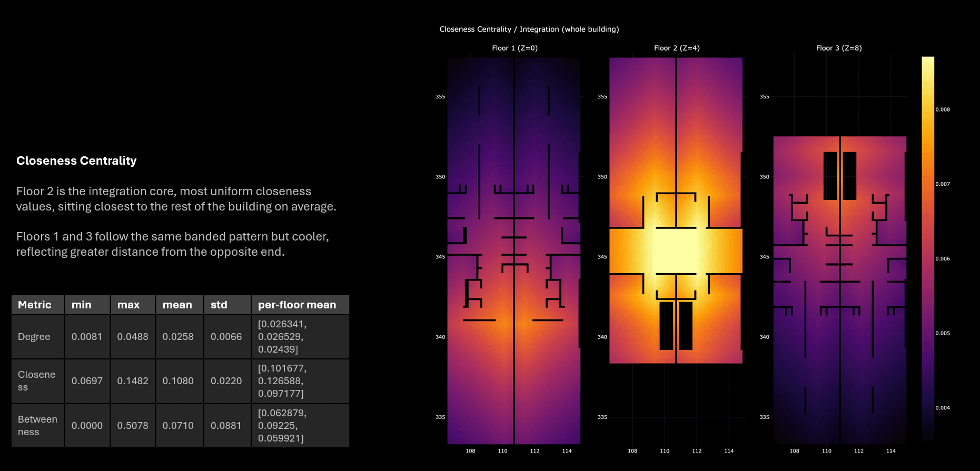Click the per-floor mean cell starting with 0.101677
This screenshot has height=471, width=980.
300,381
